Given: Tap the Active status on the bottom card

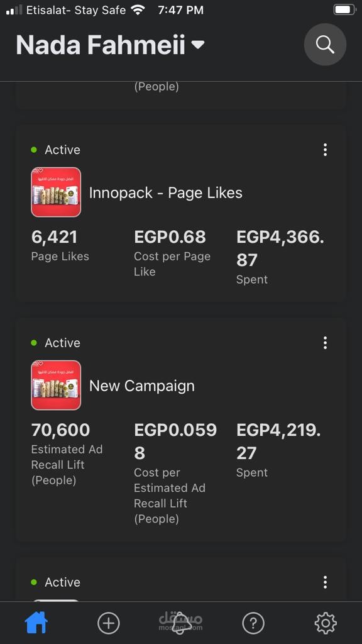Looking at the screenshot, I should pos(56,582).
